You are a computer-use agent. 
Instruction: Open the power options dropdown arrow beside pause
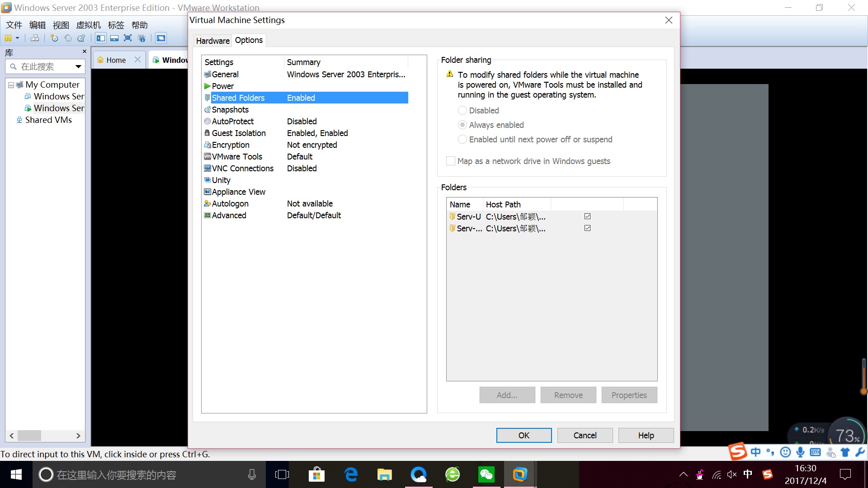point(18,38)
